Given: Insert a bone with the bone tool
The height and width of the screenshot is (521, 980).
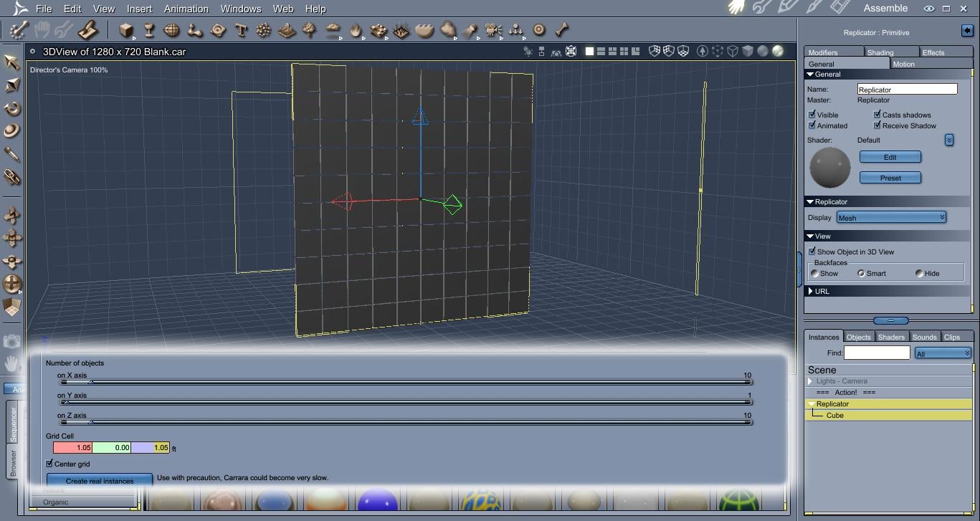Looking at the screenshot, I should 562,30.
